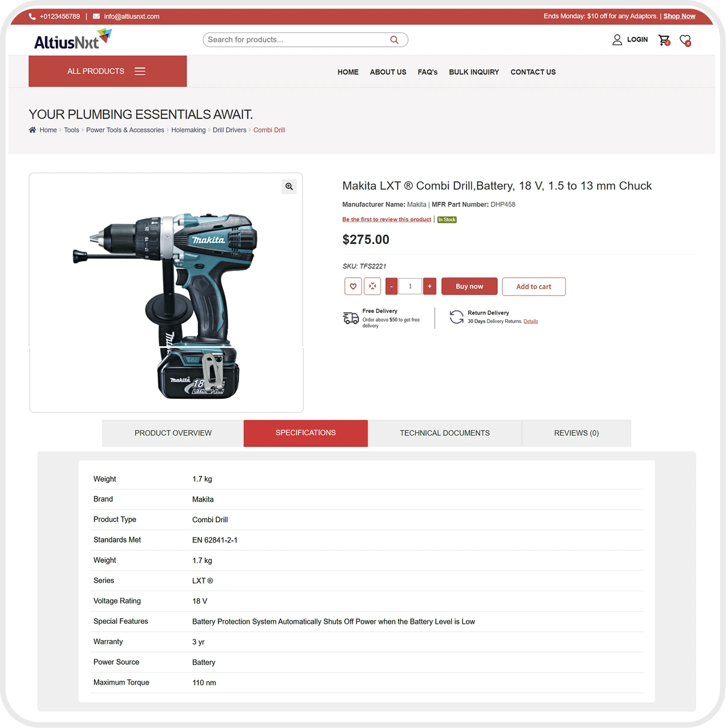Click the Warranty 3 yr value
The width and height of the screenshot is (726, 728).
[199, 642]
